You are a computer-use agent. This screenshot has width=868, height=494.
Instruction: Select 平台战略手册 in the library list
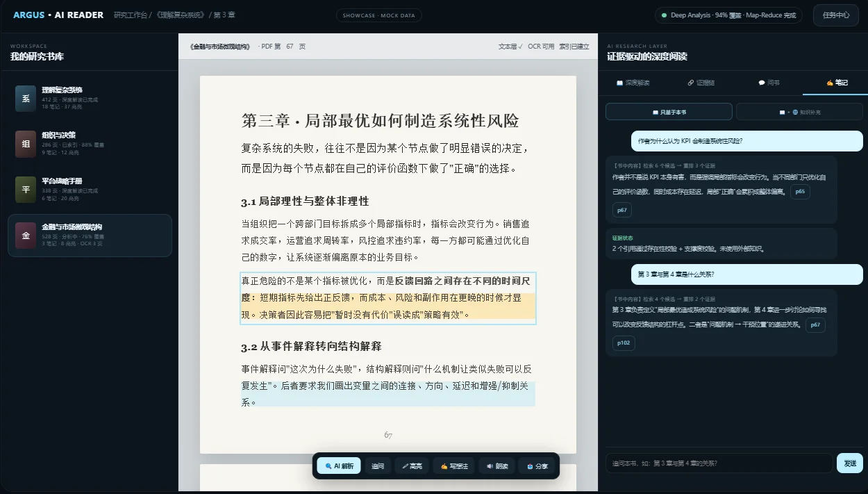[x=90, y=190]
